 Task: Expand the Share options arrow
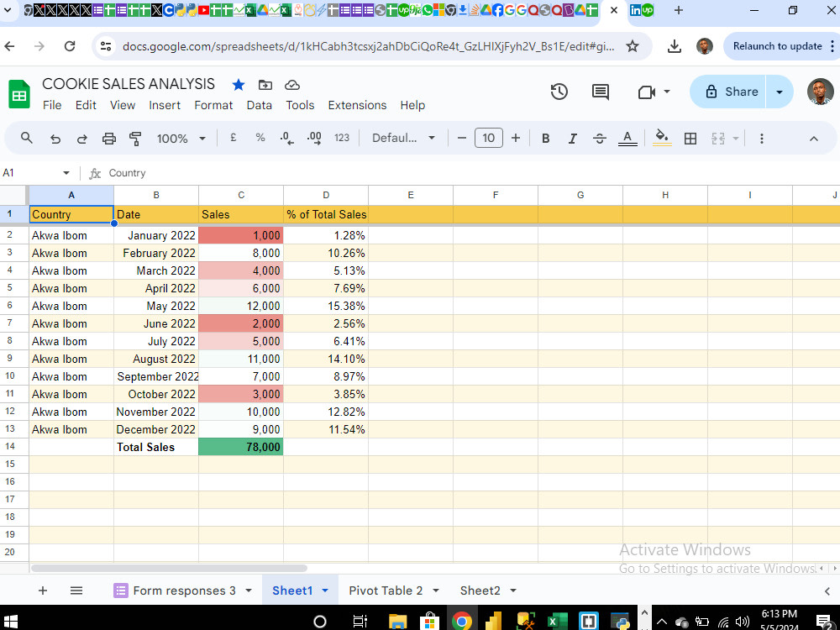click(x=780, y=92)
